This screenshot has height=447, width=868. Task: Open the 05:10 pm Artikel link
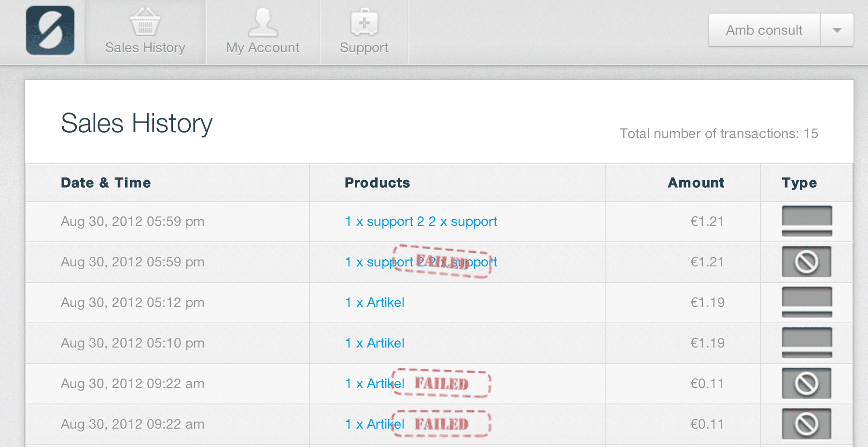tap(375, 343)
